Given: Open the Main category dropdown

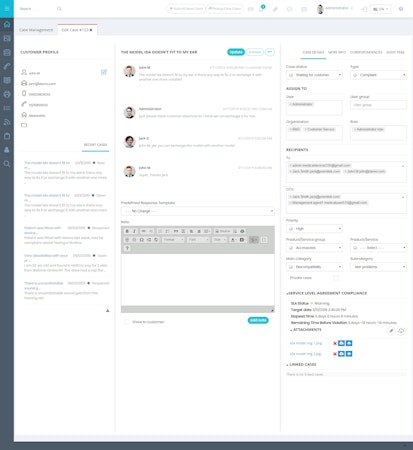Looking at the screenshot, I should (x=314, y=267).
